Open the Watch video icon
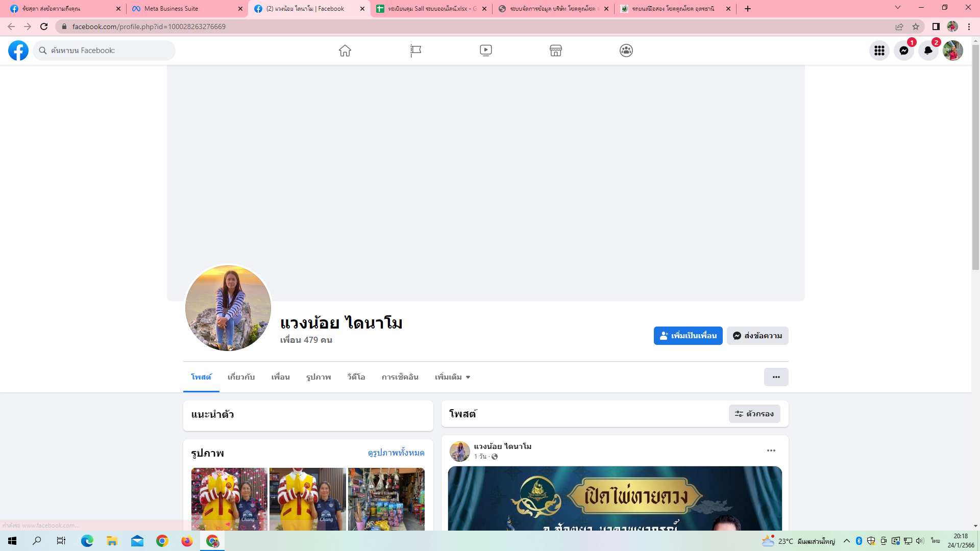Screen dimensions: 980x551 click(486, 51)
